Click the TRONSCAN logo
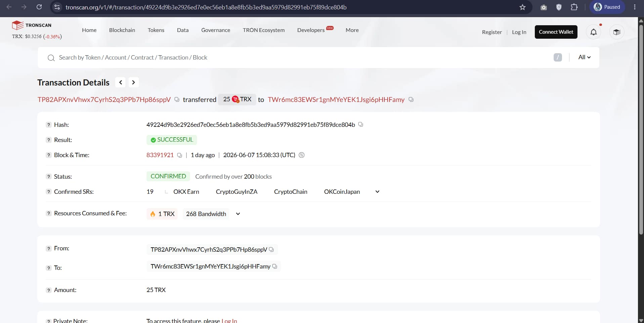 coord(32,25)
